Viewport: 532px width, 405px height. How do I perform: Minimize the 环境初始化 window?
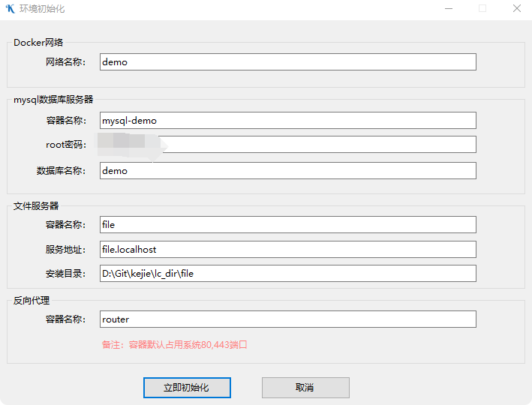pos(448,9)
